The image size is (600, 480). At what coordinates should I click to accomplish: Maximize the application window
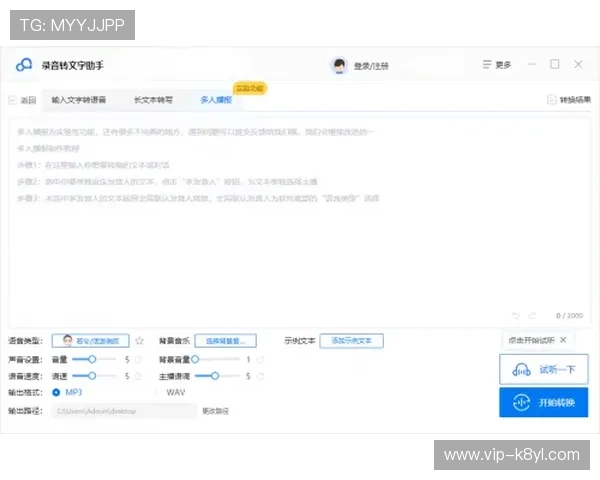[554, 64]
